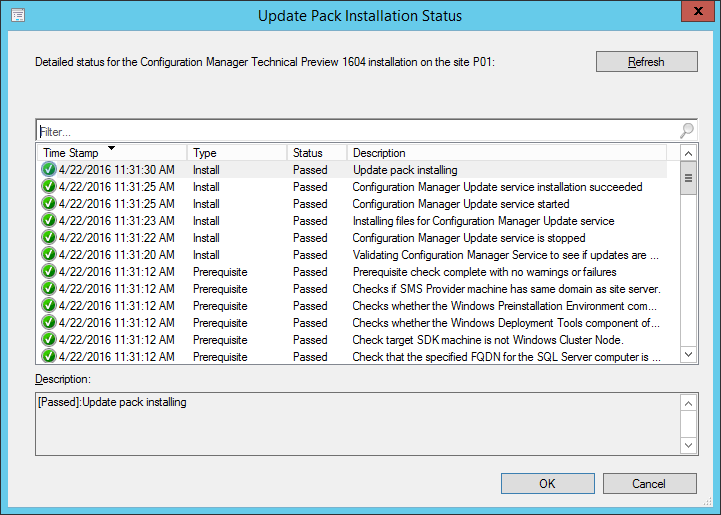
Task: Click green check icon for Update pack installing
Action: tap(49, 169)
